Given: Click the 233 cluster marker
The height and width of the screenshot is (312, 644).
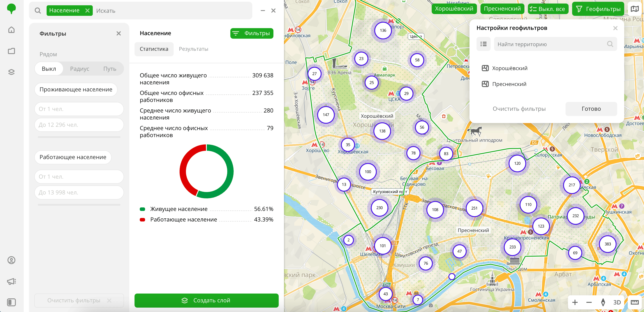Looking at the screenshot, I should pyautogui.click(x=512, y=247).
